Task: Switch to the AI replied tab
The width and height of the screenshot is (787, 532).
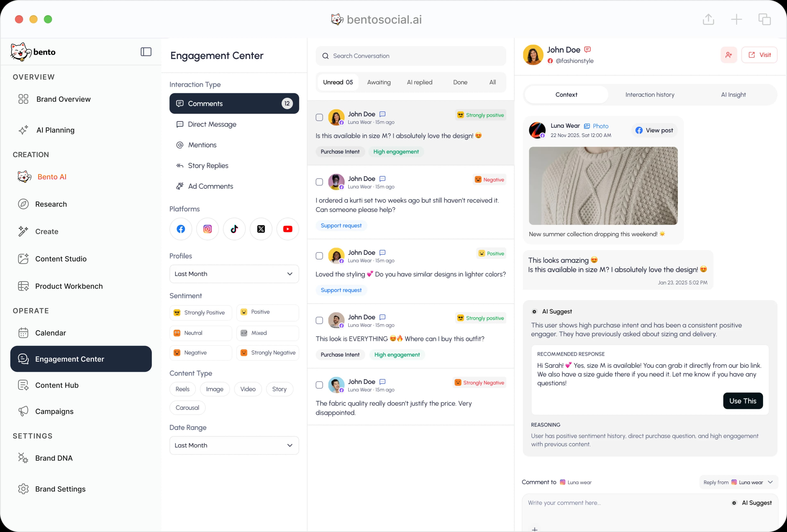Action: (x=420, y=82)
